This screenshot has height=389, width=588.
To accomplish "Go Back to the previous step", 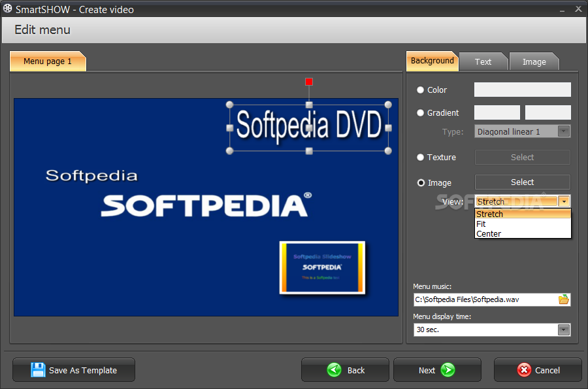I will 345,370.
